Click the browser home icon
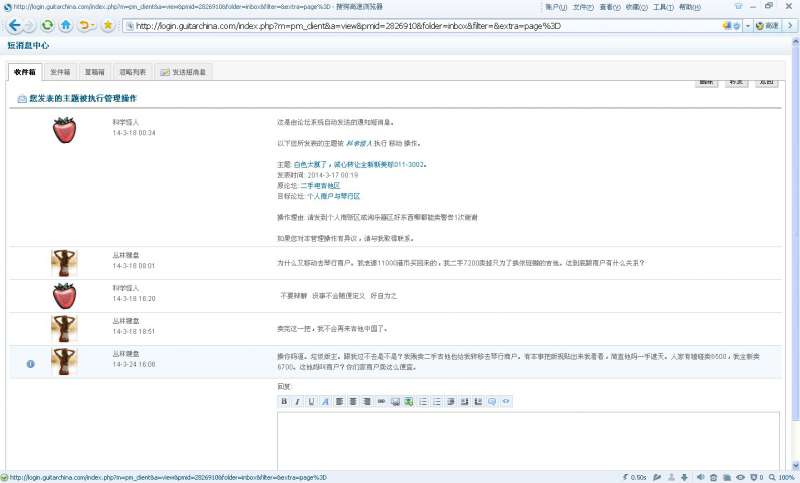 click(66, 25)
